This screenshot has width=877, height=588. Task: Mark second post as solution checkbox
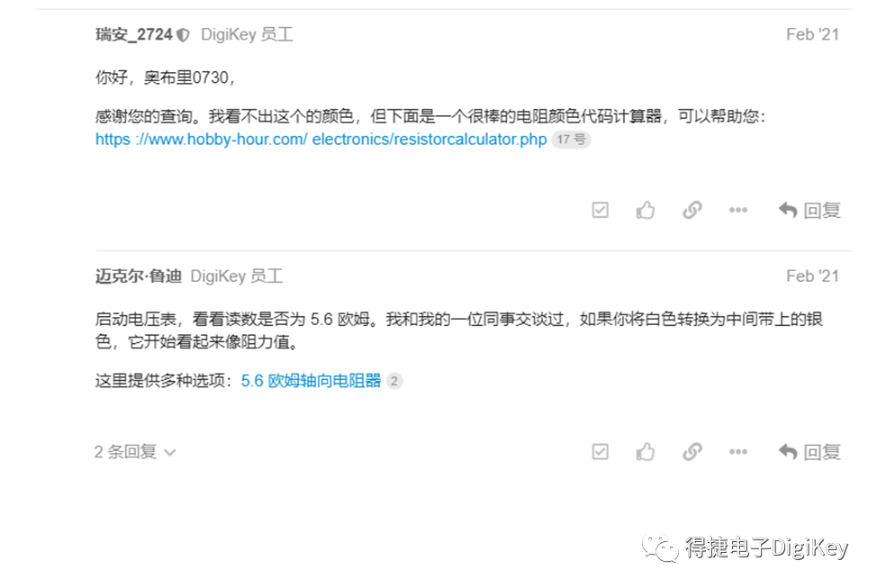click(x=601, y=451)
